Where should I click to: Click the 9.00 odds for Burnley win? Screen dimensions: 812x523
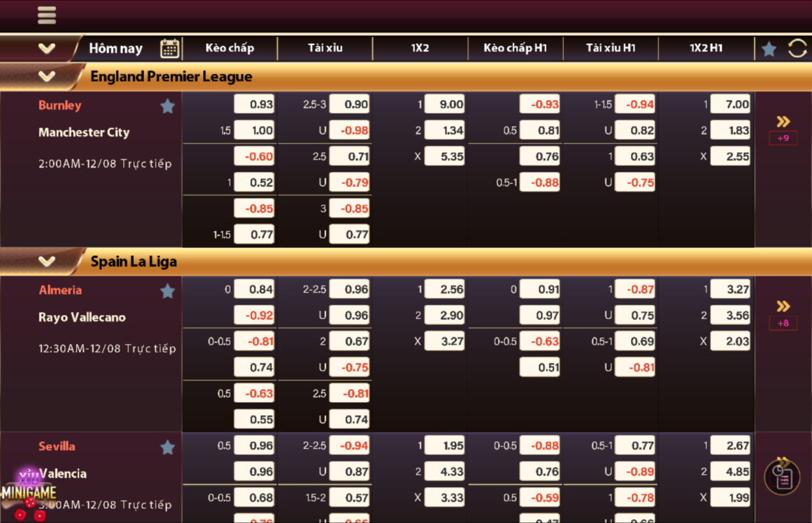(x=444, y=104)
